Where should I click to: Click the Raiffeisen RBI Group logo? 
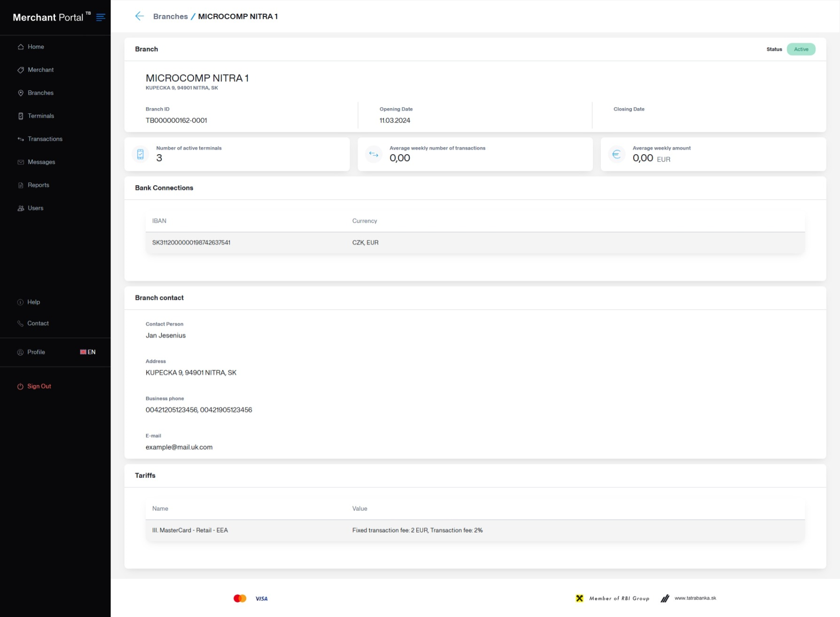click(613, 598)
